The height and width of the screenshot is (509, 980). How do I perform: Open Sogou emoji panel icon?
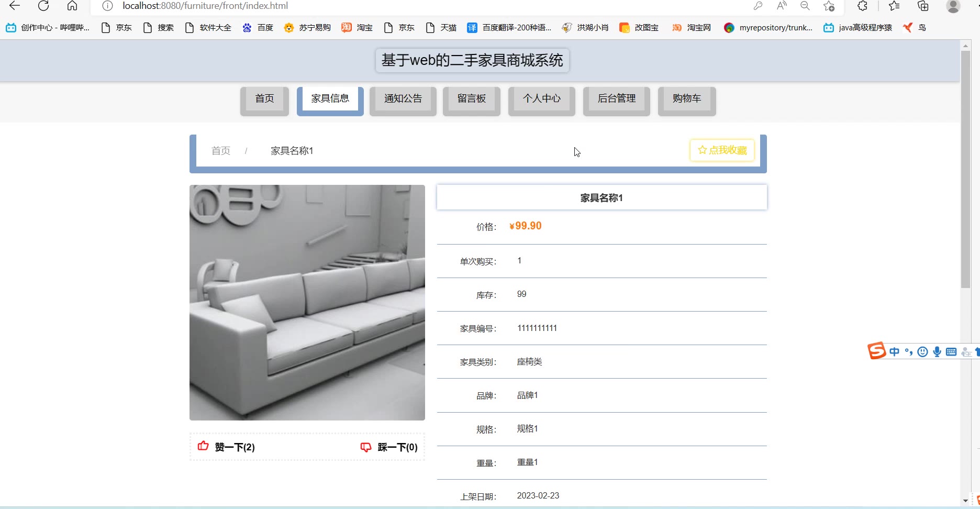click(x=923, y=352)
